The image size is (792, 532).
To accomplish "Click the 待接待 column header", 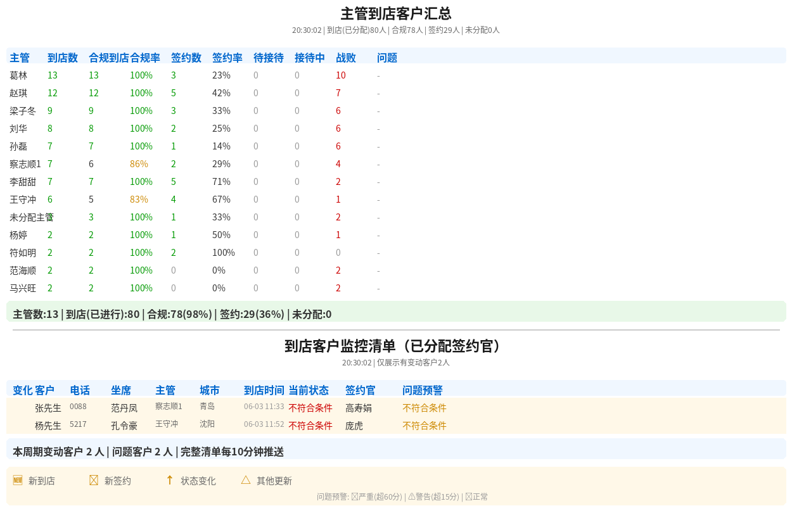I will click(269, 58).
